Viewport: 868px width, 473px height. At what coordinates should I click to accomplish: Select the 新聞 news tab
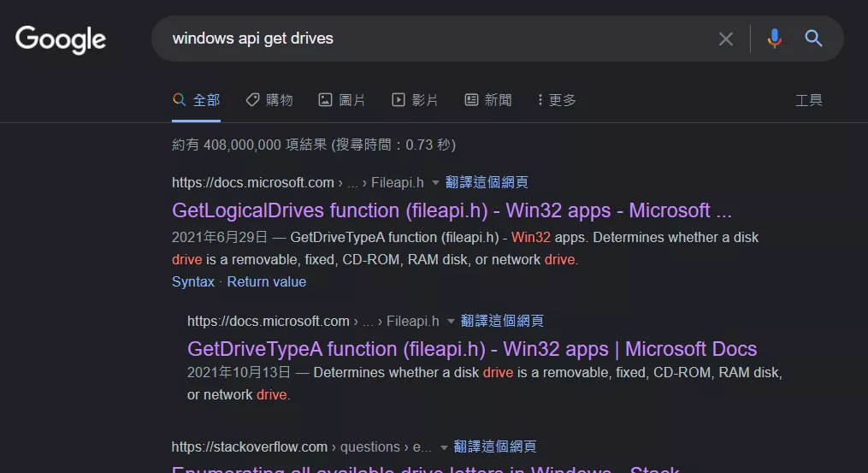click(488, 100)
